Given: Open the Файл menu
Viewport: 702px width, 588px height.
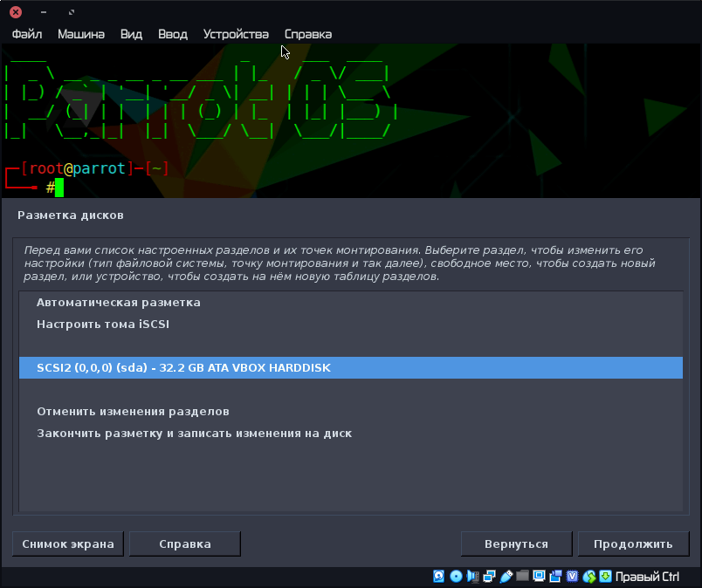Looking at the screenshot, I should (x=27, y=34).
